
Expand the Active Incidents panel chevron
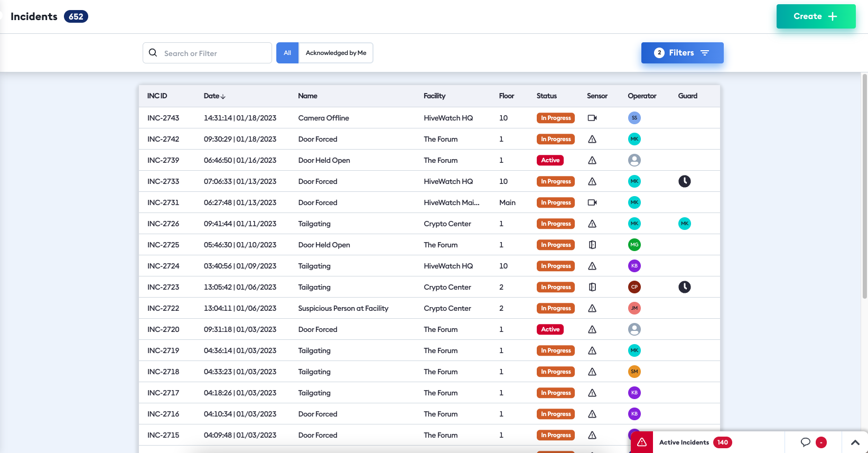point(855,442)
